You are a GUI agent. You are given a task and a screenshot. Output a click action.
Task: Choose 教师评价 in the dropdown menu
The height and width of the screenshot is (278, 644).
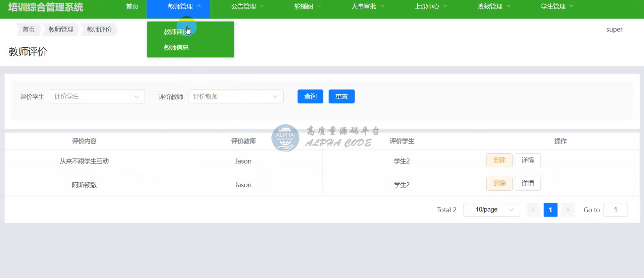click(175, 32)
